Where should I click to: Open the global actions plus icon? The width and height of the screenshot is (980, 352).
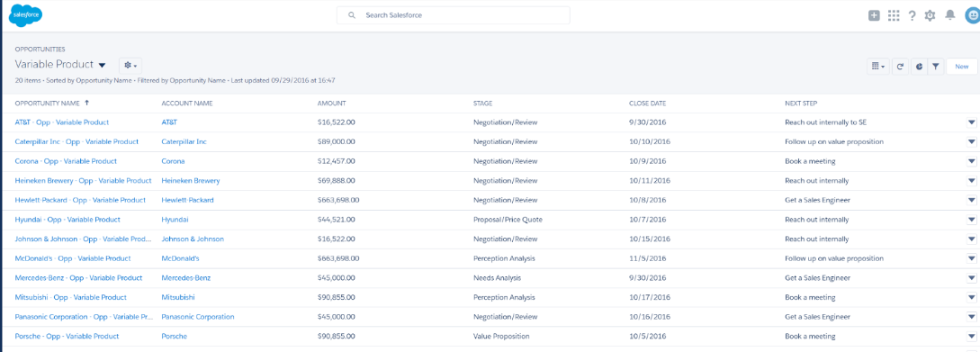875,15
